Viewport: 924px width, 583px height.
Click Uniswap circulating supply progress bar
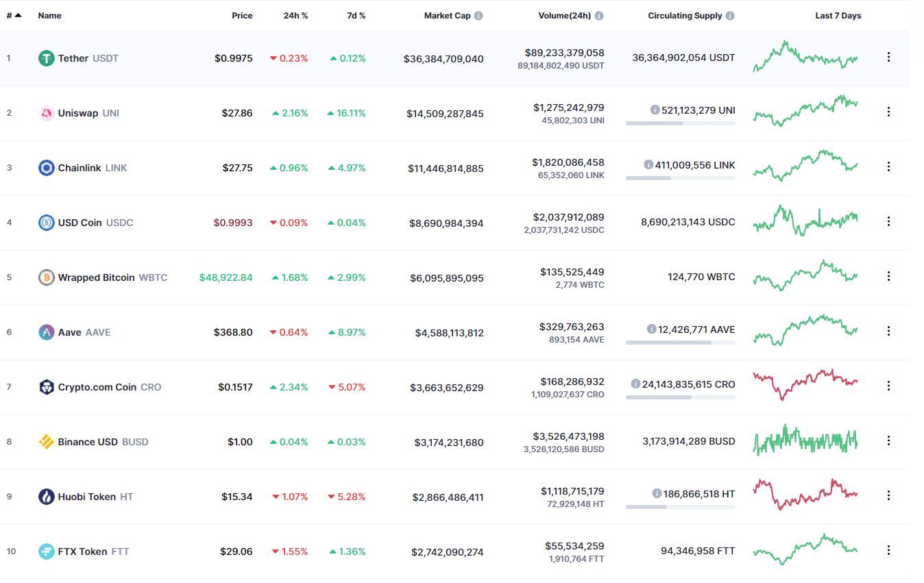click(680, 123)
